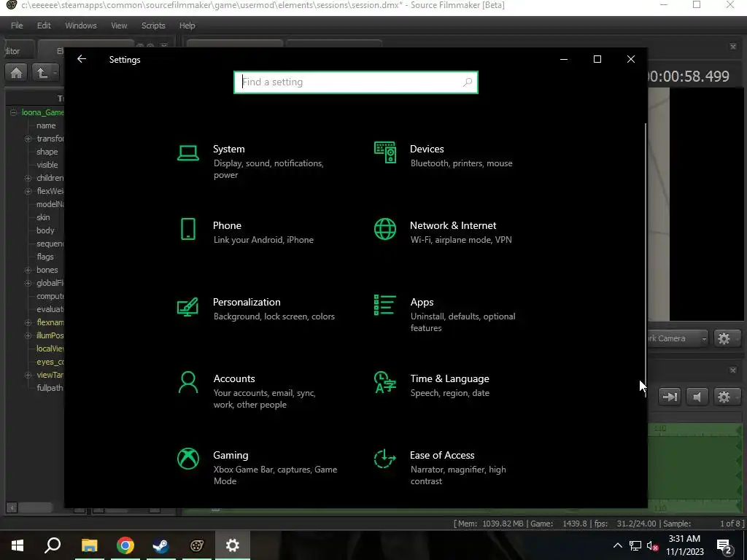
Task: Expand the illumPosition tree node
Action: [x=28, y=335]
